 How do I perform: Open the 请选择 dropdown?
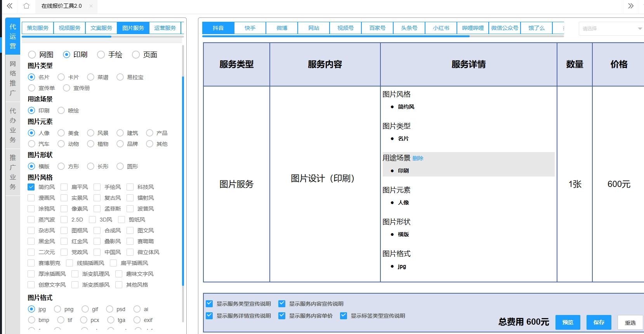(611, 29)
